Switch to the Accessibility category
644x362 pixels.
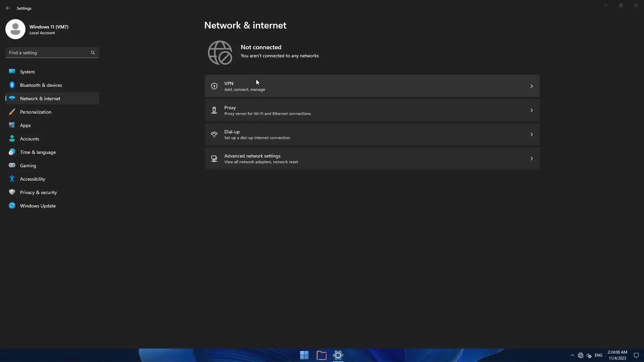(33, 179)
